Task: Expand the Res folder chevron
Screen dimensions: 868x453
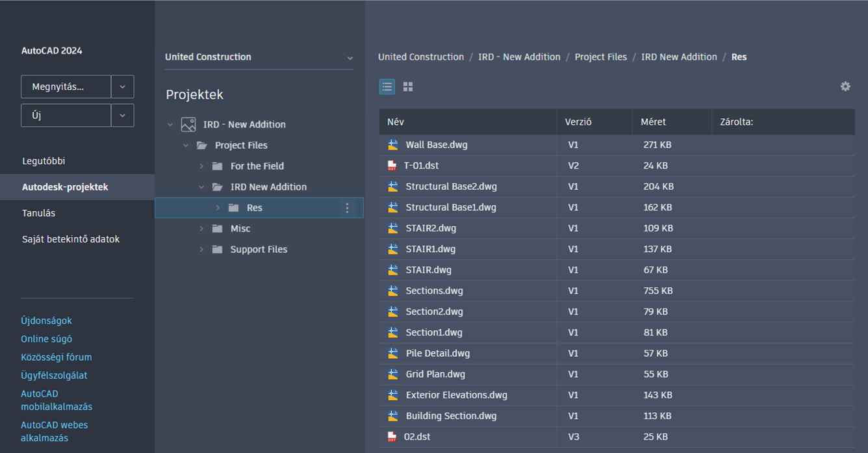Action: (x=218, y=207)
